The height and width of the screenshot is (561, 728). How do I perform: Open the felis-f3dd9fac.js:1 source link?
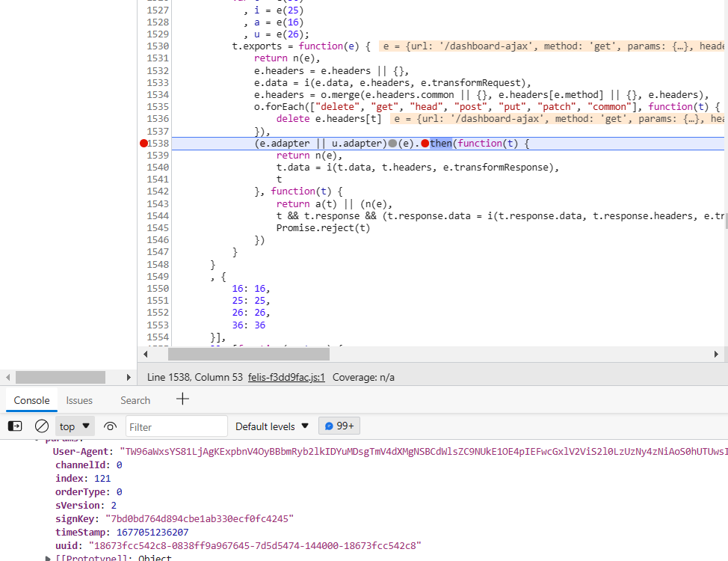[286, 377]
